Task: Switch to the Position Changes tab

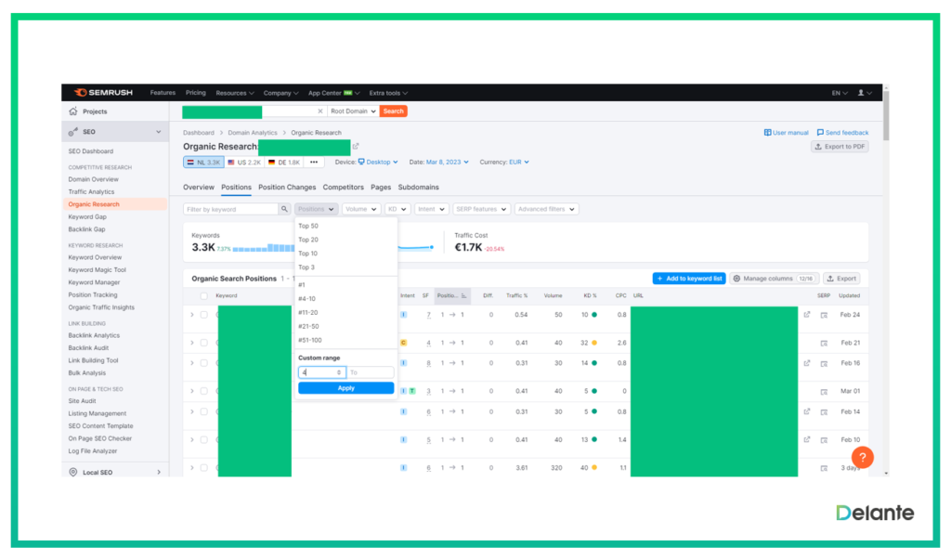Action: point(287,188)
